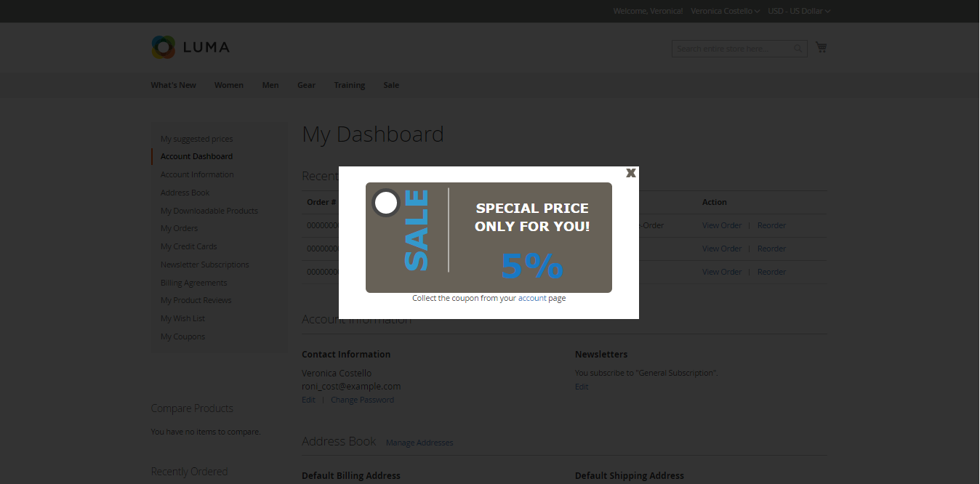Image resolution: width=980 pixels, height=484 pixels.
Task: Click the Default Shipping Address heading
Action: (630, 475)
